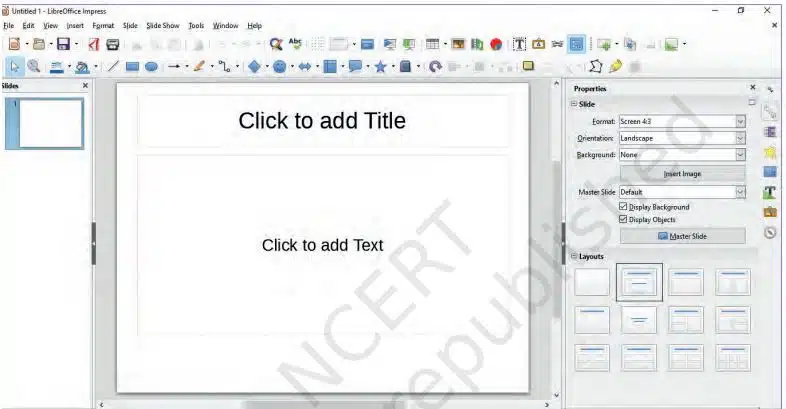786x409 pixels.
Task: Open the Orientation dropdown
Action: tap(740, 138)
